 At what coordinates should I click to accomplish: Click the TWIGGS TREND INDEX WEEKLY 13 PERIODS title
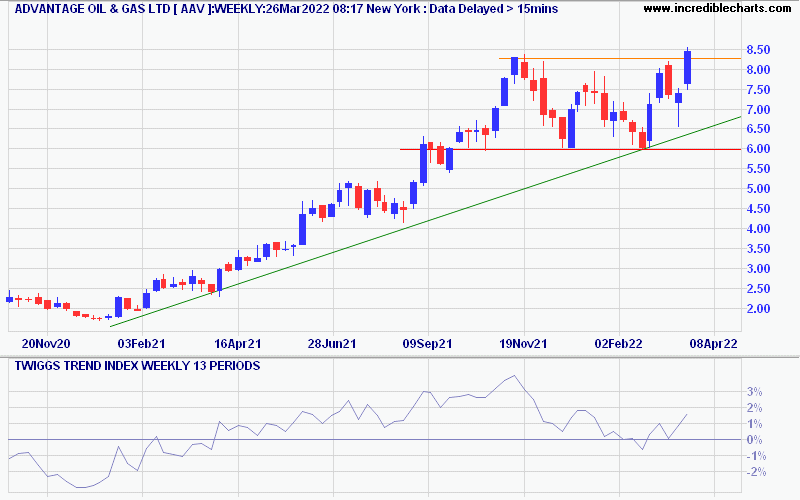pos(137,366)
